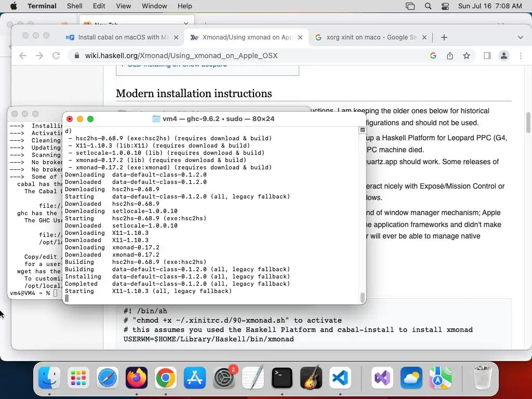Close the Xmonad/Using xmonad tab
This screenshot has width=532, height=399.
(x=300, y=37)
